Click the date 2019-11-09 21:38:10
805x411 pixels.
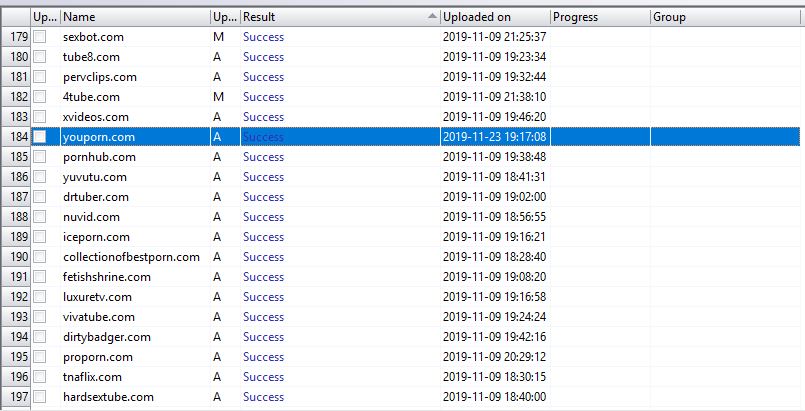(x=494, y=97)
